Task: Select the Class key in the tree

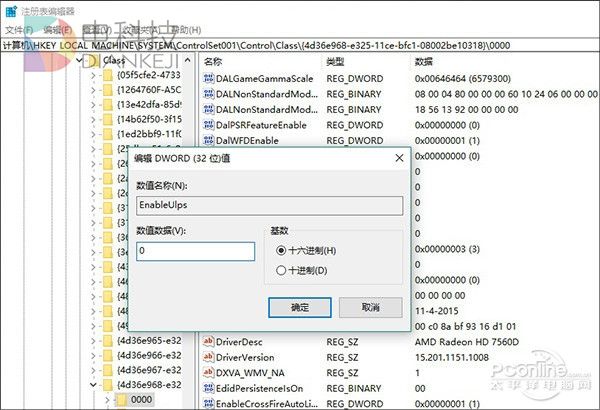Action: (x=114, y=60)
